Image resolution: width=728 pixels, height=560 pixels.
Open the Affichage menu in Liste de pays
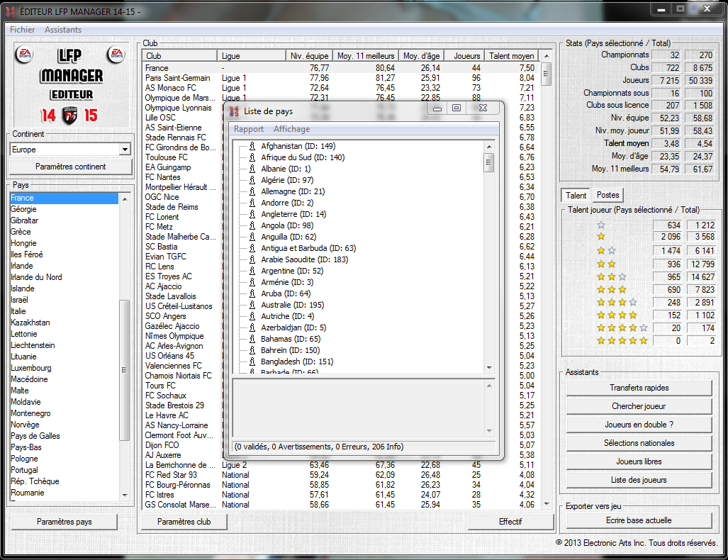pos(291,129)
